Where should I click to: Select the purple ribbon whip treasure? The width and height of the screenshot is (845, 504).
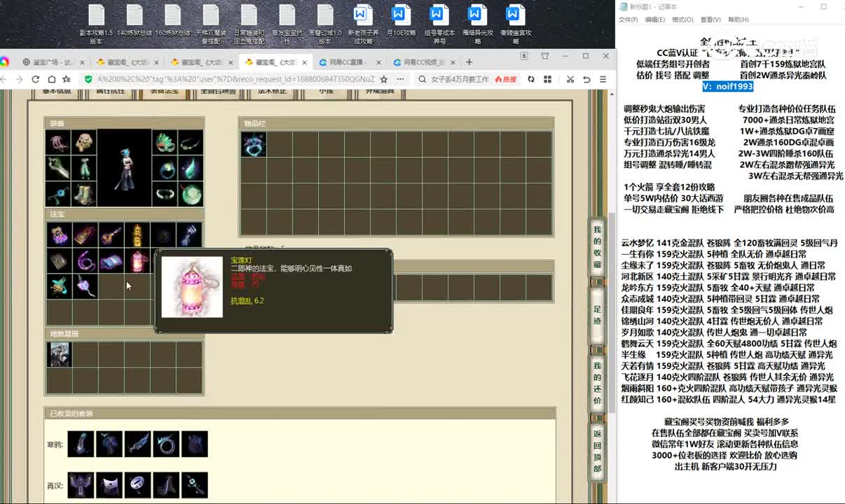coord(85,260)
